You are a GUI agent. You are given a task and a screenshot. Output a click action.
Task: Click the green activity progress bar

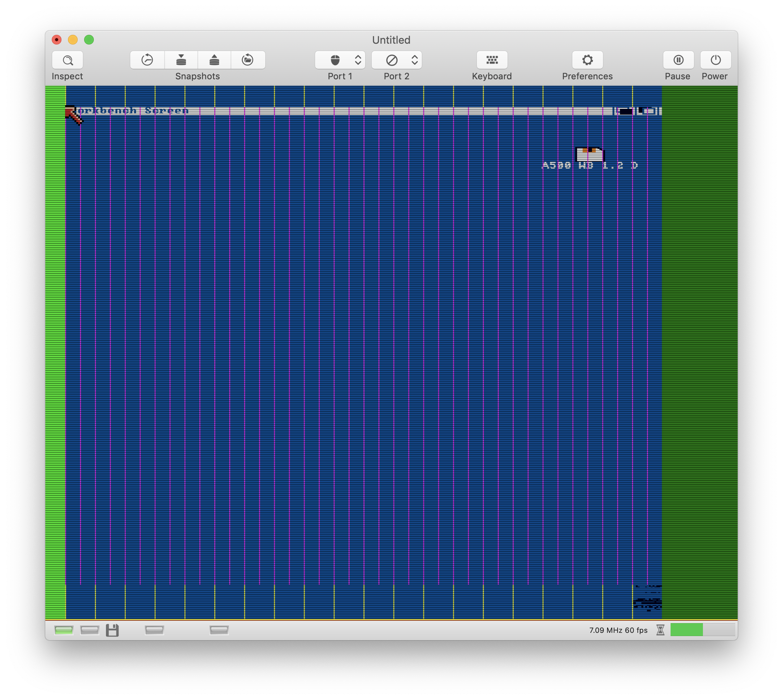pyautogui.click(x=703, y=630)
